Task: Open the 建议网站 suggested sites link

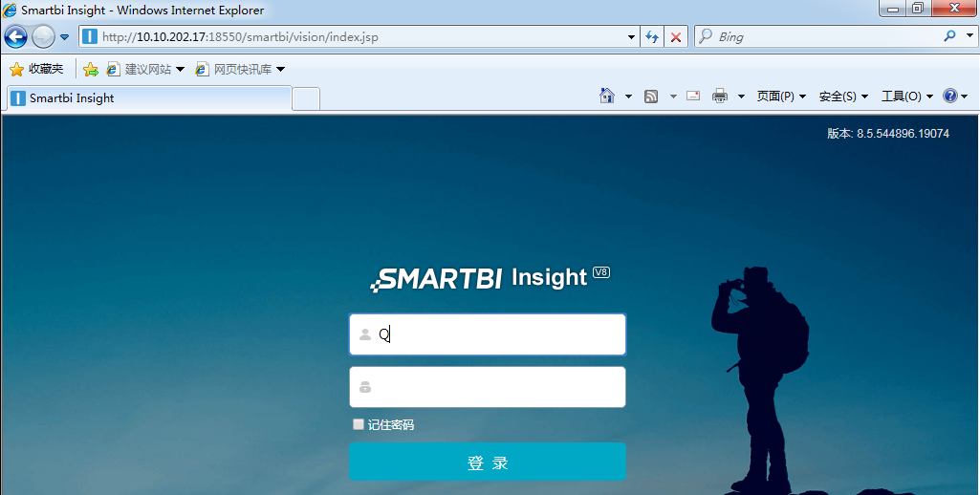Action: 145,70
